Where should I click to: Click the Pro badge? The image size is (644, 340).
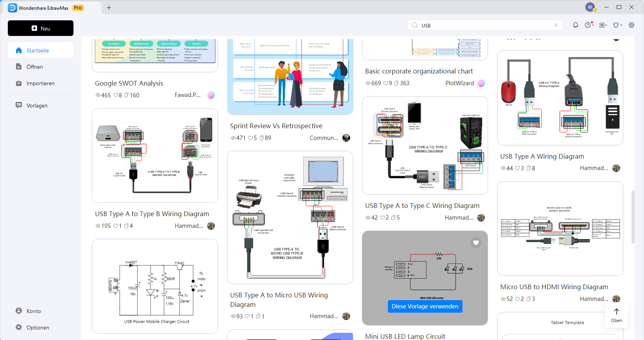point(78,8)
